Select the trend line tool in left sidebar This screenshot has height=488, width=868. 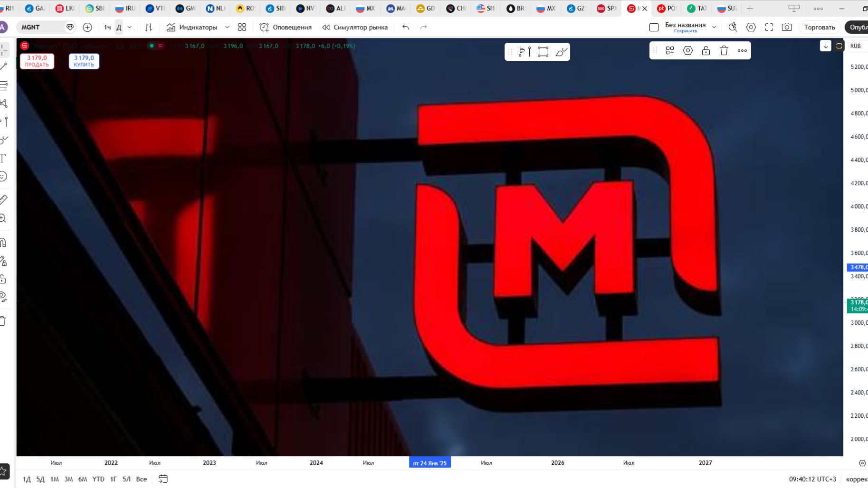pos(4,67)
